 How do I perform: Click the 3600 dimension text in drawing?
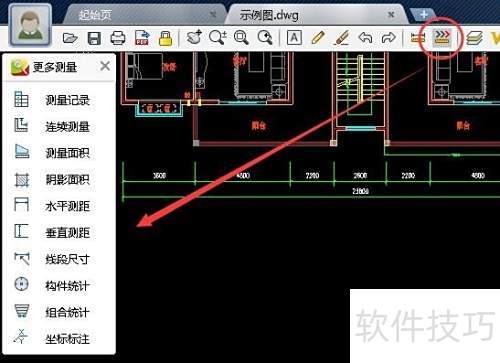(159, 175)
